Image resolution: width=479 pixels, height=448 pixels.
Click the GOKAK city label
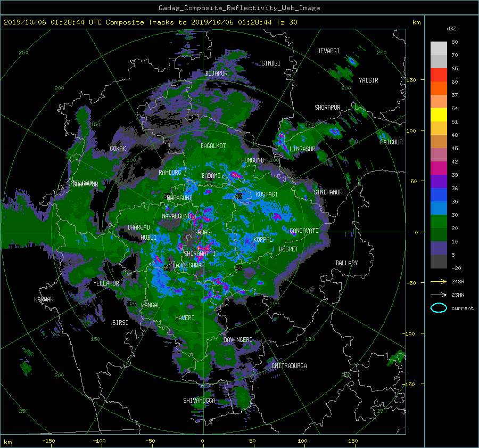118,148
